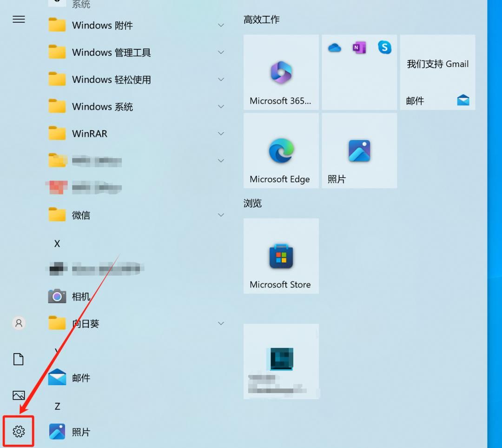
Task: Start Skype from its tile icon
Action: point(384,47)
